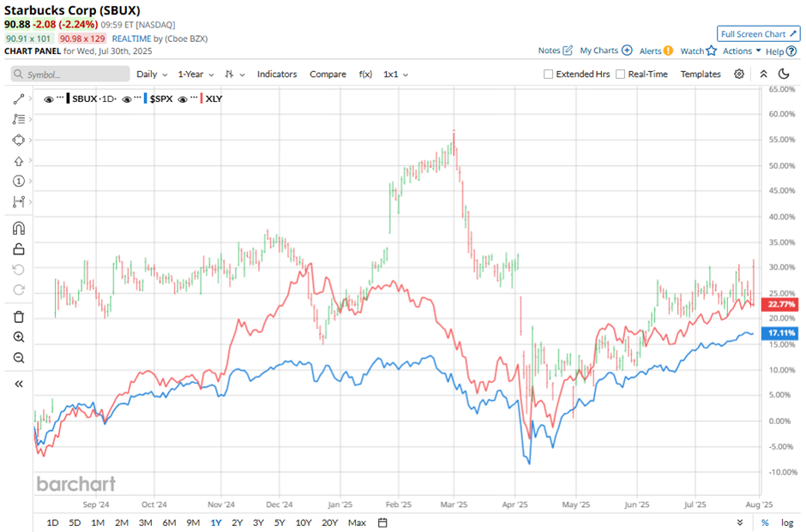The image size is (806, 532).
Task: Select the 6M time range tab
Action: click(169, 523)
